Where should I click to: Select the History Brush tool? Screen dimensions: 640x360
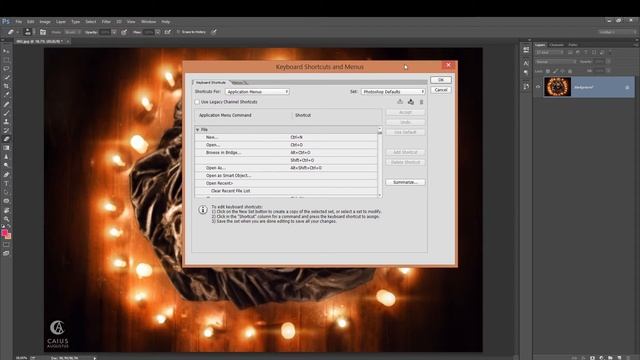[x=6, y=131]
